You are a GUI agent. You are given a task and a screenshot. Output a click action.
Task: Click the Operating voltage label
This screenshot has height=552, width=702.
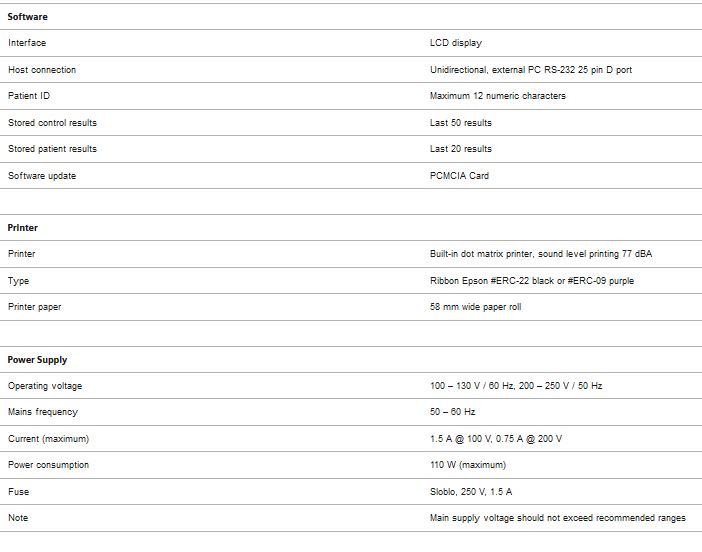[x=45, y=386]
